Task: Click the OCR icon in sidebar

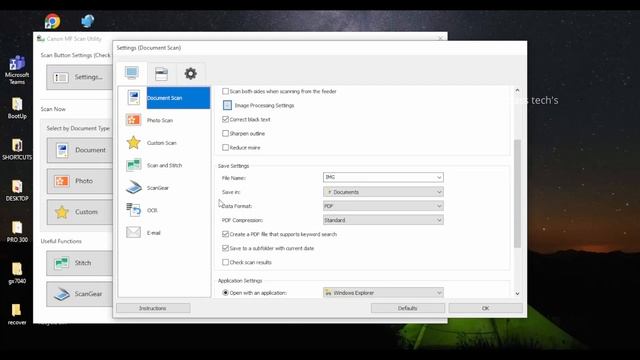Action: [133, 210]
